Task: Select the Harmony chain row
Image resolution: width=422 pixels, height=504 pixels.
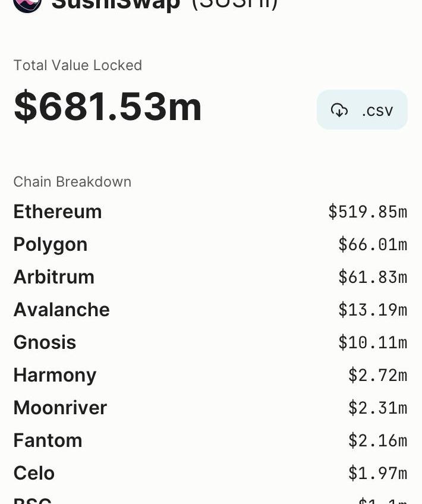Action: [210, 375]
